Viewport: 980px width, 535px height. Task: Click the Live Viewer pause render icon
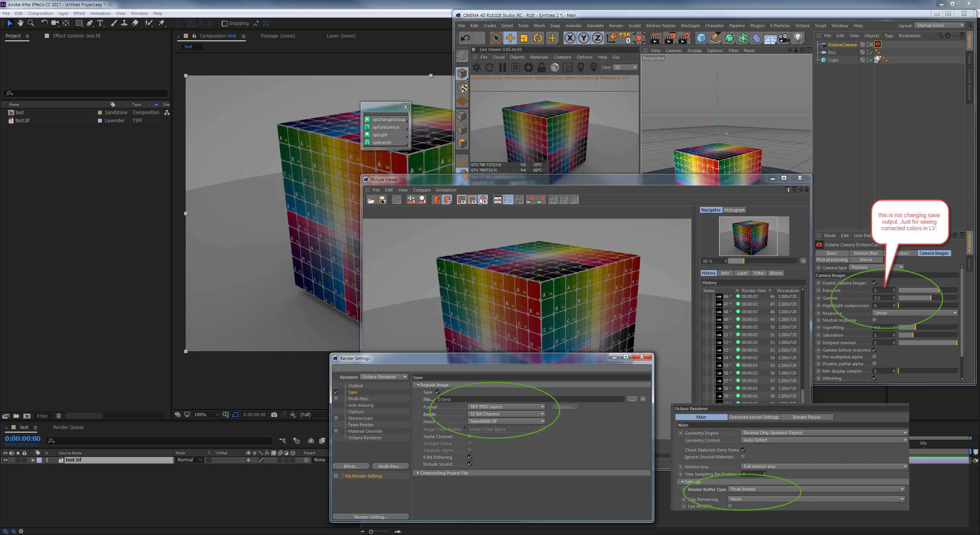pyautogui.click(x=502, y=68)
